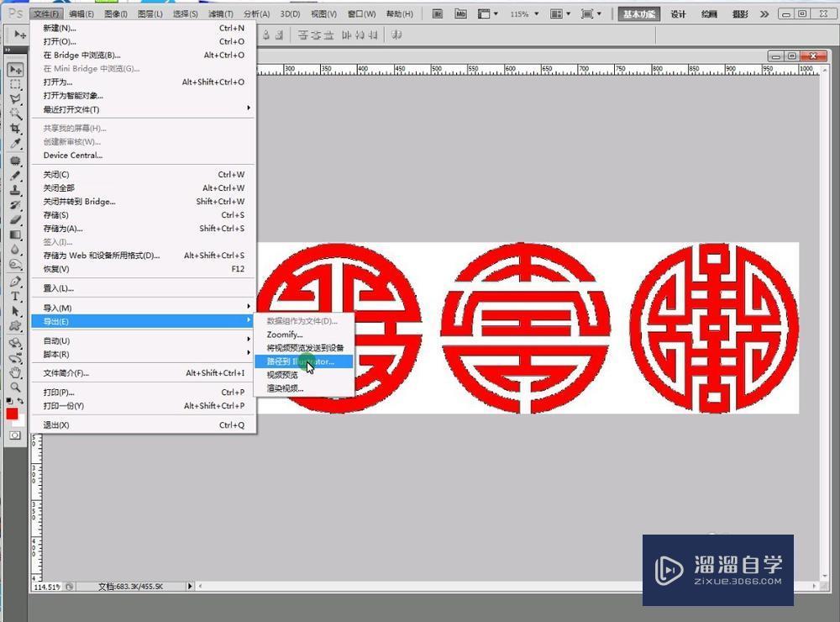This screenshot has height=622, width=840.
Task: Expand the 自动(U) submenu arrow
Action: [x=249, y=340]
